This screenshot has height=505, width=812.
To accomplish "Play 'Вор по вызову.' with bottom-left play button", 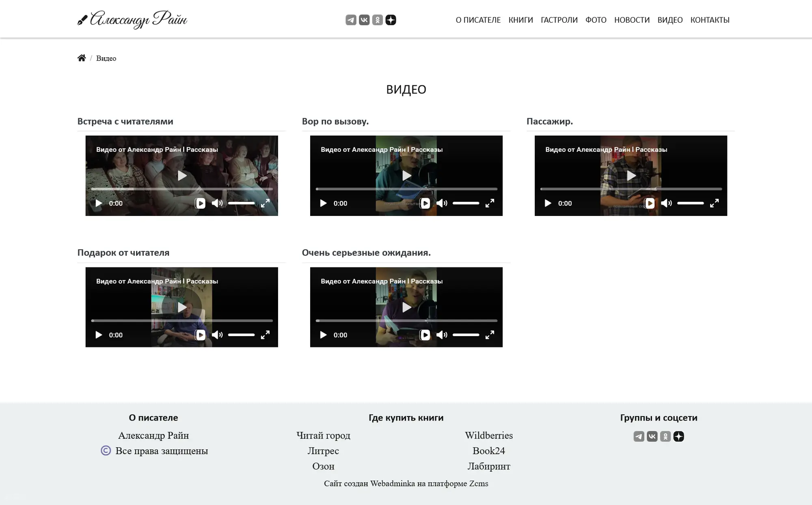I will tap(323, 203).
